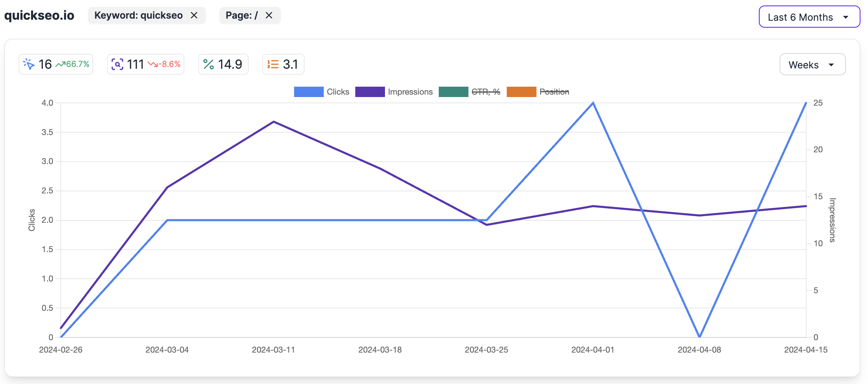Screen dimensions: 868x384
Task: Click the orange Position legend swatch
Action: 521,92
